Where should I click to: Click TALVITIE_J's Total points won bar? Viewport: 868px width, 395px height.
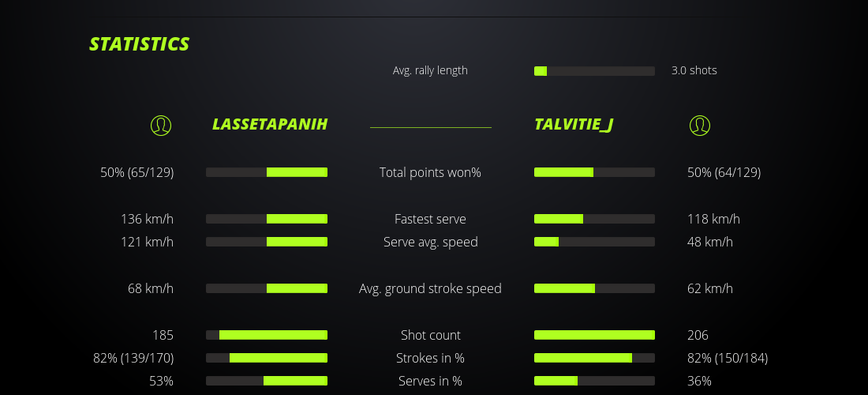[594, 172]
